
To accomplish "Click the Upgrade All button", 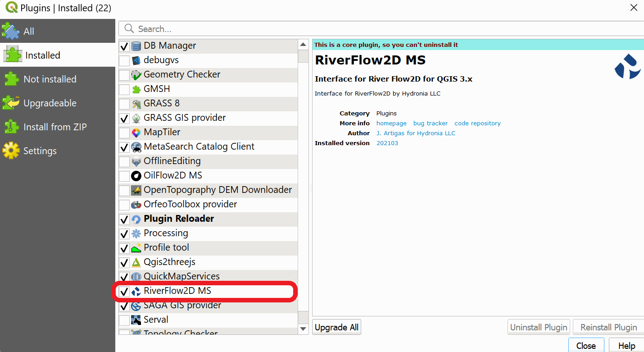I will tap(336, 327).
